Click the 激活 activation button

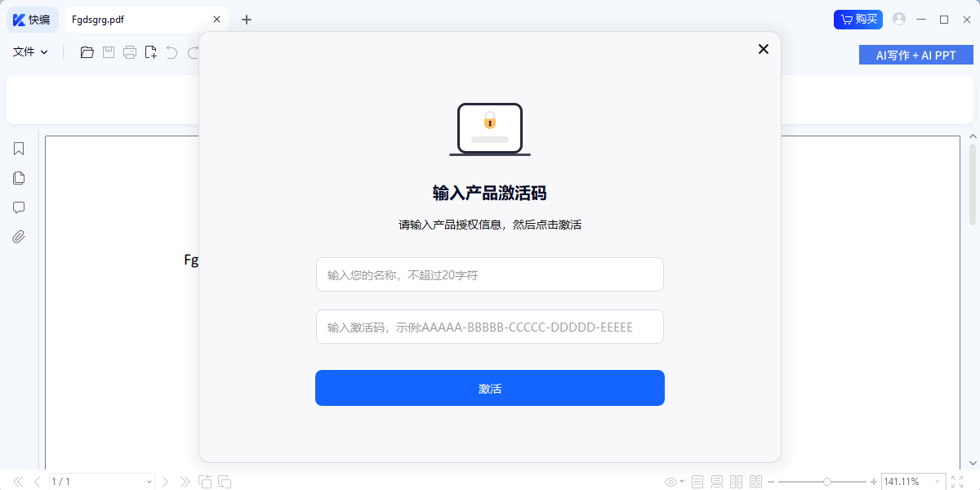click(x=489, y=388)
